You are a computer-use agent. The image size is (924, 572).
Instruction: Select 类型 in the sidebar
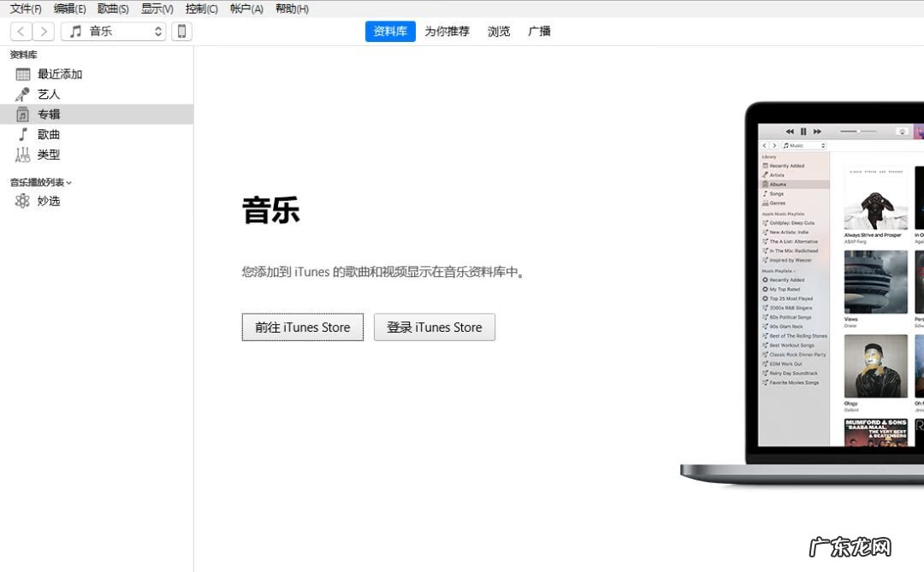tap(97, 155)
